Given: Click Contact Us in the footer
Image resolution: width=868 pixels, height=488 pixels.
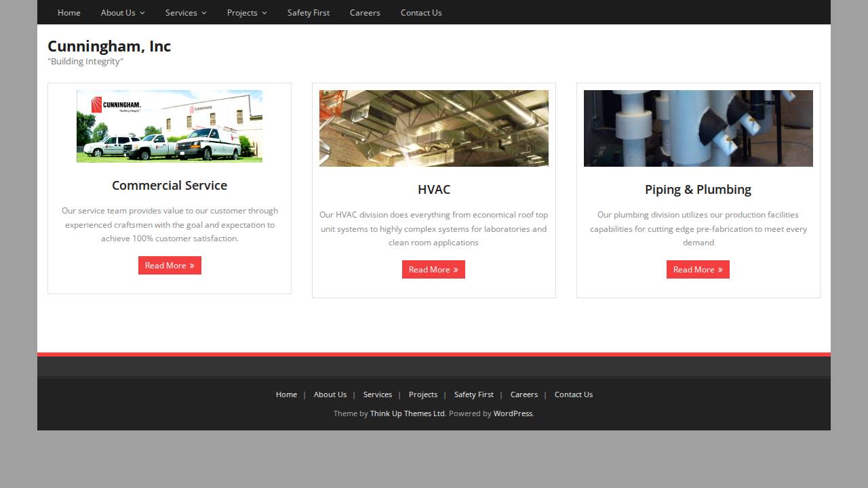Looking at the screenshot, I should 574,394.
